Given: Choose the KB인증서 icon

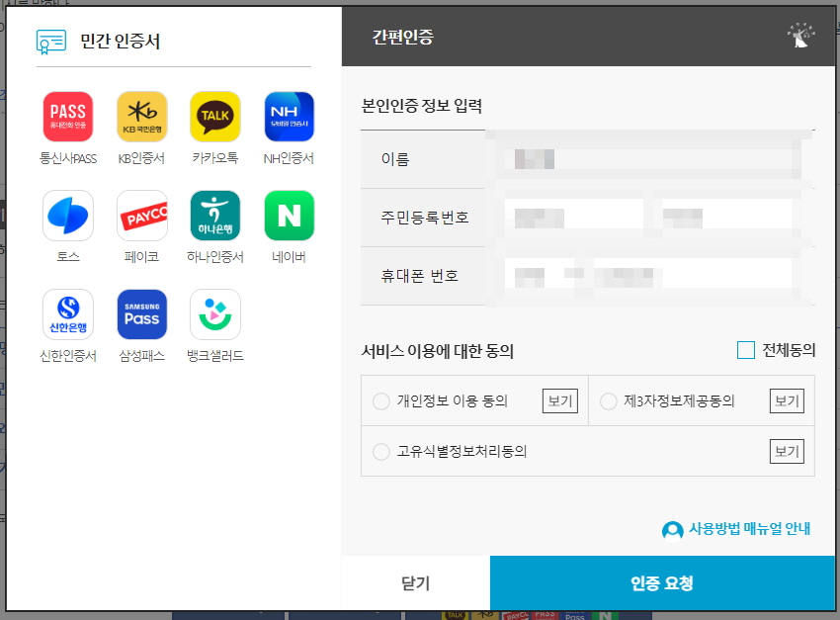Looking at the screenshot, I should [x=142, y=117].
